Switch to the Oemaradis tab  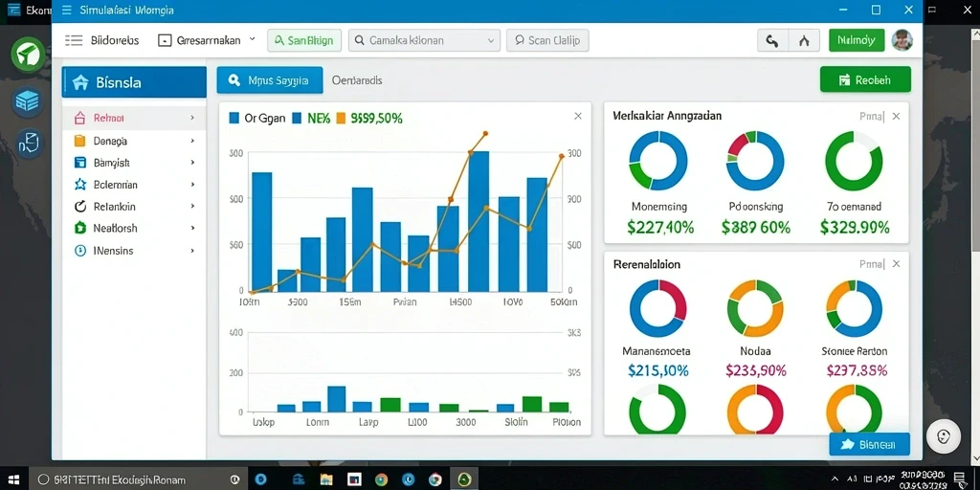(357, 80)
